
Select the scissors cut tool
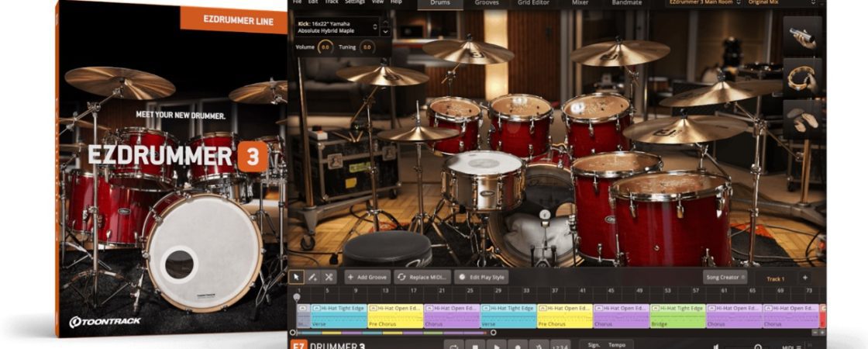(329, 277)
